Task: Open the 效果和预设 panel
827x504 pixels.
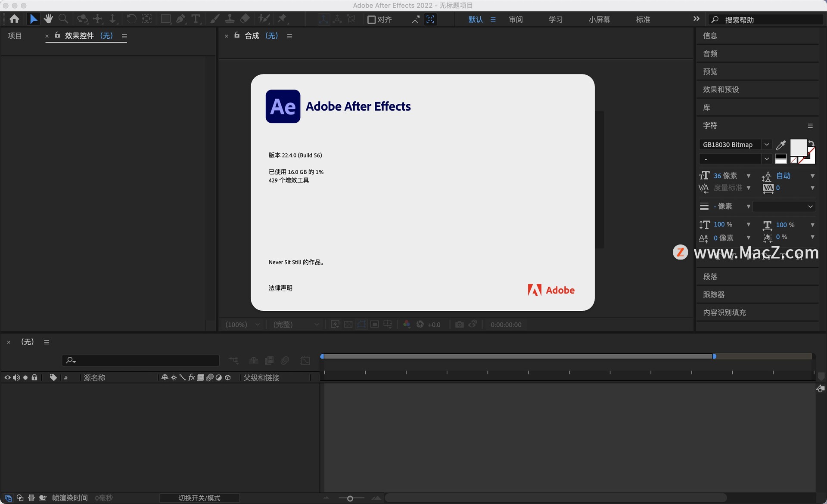Action: 721,90
